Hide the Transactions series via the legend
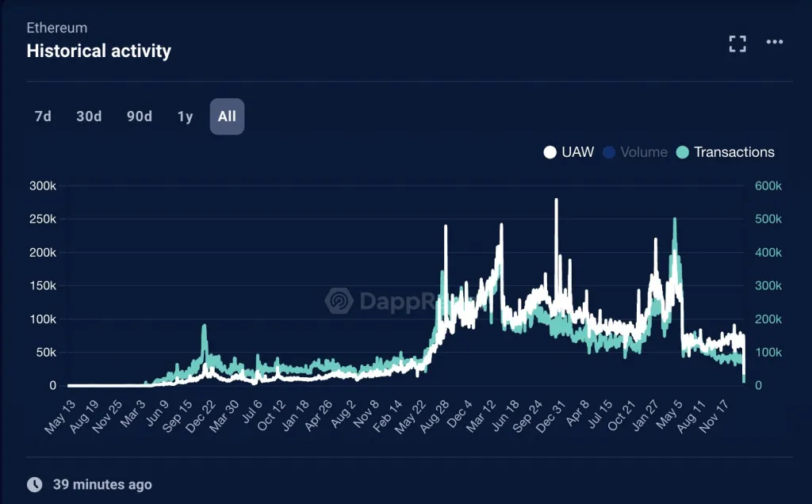This screenshot has height=504, width=812. tap(733, 151)
